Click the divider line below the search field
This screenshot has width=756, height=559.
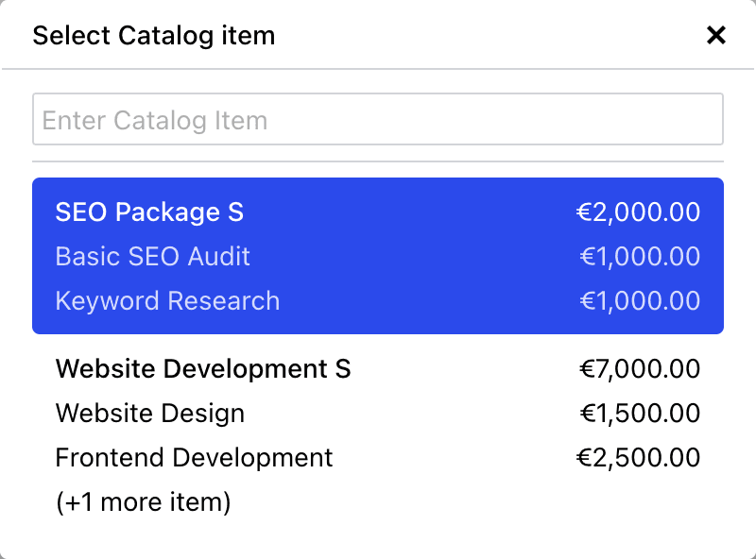tap(378, 161)
